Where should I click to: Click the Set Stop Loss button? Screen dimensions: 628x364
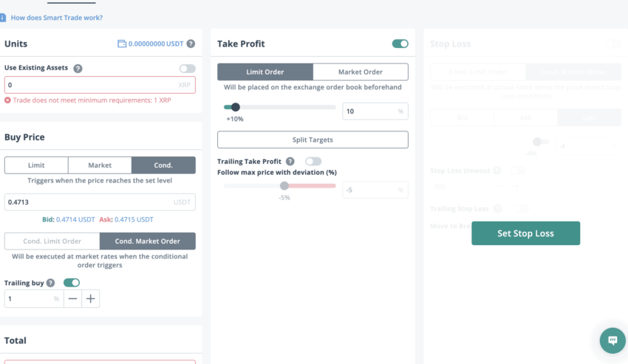tap(525, 233)
